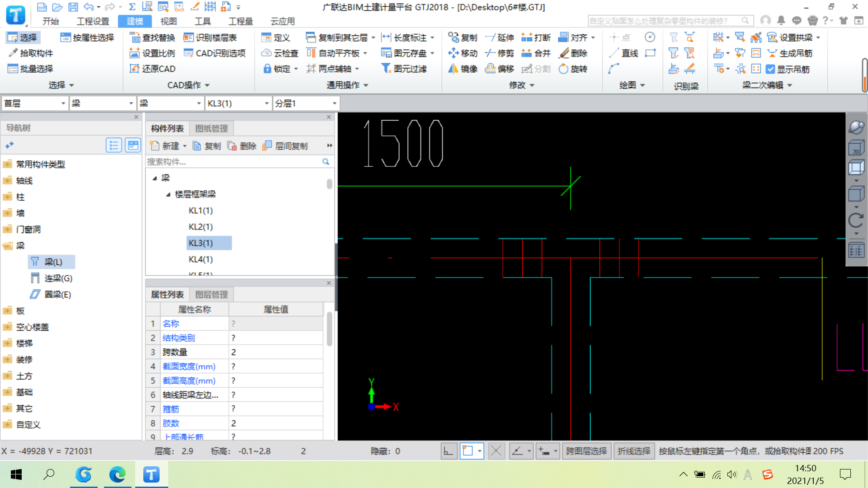
Task: Select KL1(1) in component list
Action: click(201, 211)
